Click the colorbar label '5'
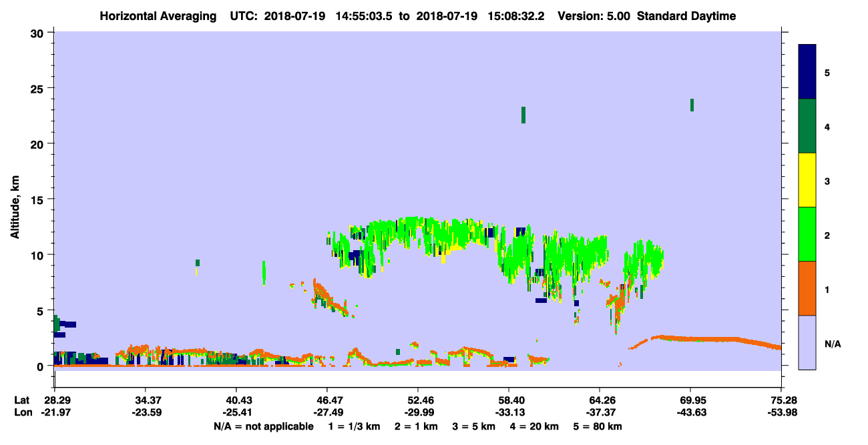The width and height of the screenshot is (868, 445). point(827,72)
